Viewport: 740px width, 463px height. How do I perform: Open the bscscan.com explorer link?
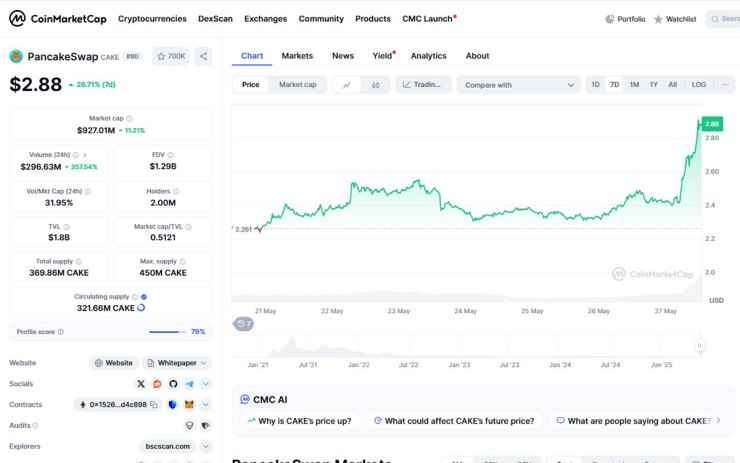pyautogui.click(x=168, y=446)
